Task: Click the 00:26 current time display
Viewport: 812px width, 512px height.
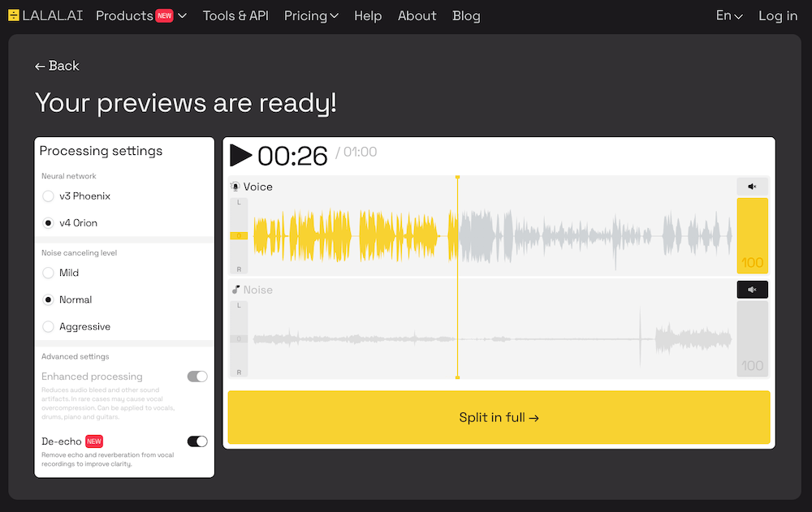Action: click(x=292, y=156)
